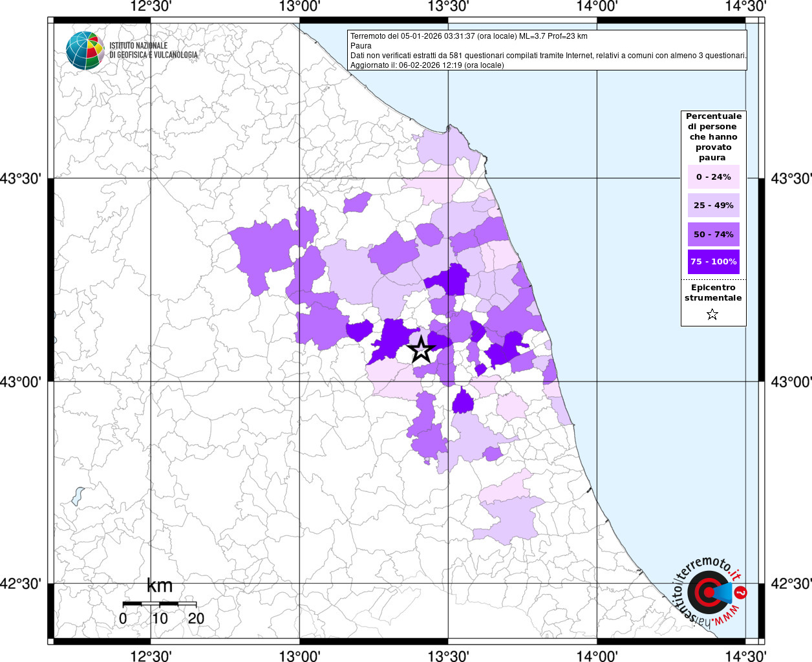
Task: Click the Istituto Nazionale di Geofisica text
Action: tap(153, 50)
